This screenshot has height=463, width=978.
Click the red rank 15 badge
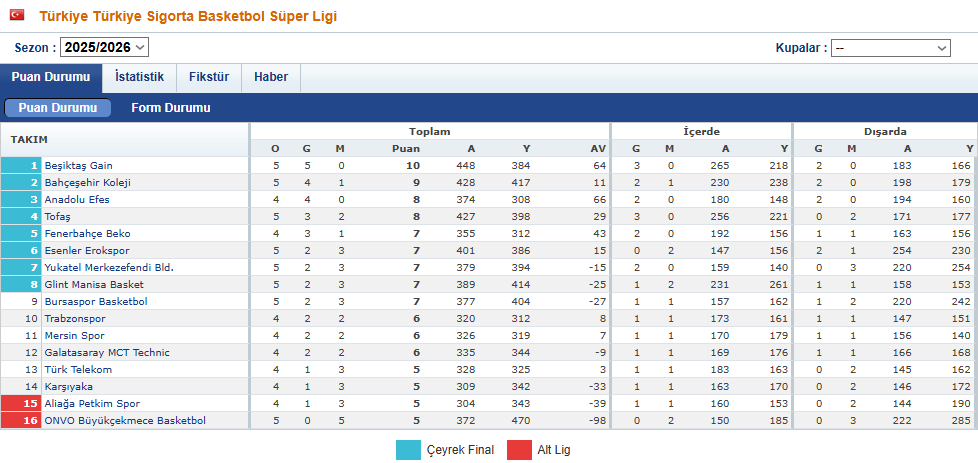(21, 404)
